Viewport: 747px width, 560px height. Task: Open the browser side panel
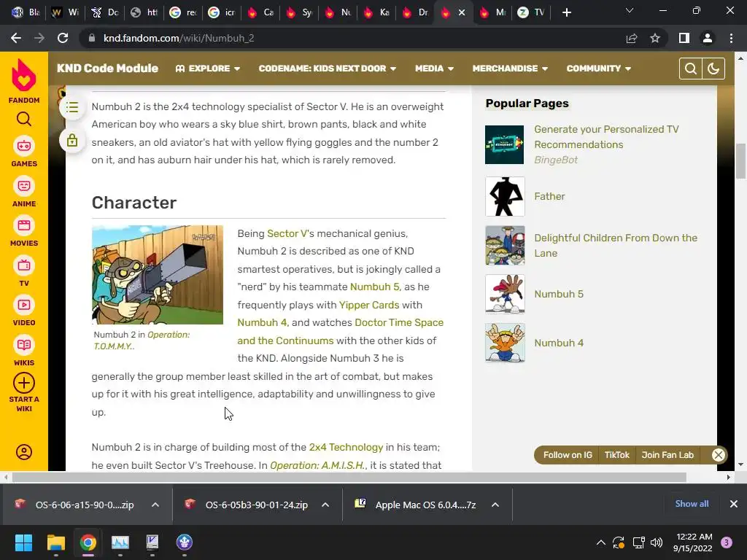(684, 38)
